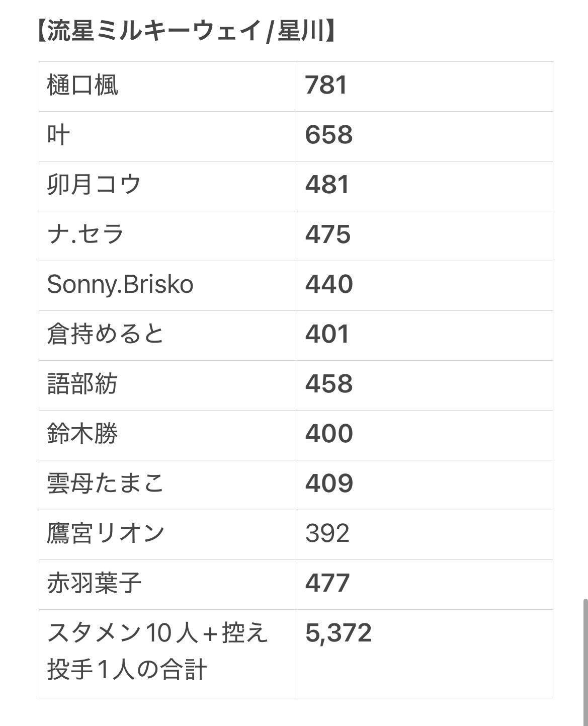Select the 赤羽葉子 name cell

click(168, 585)
